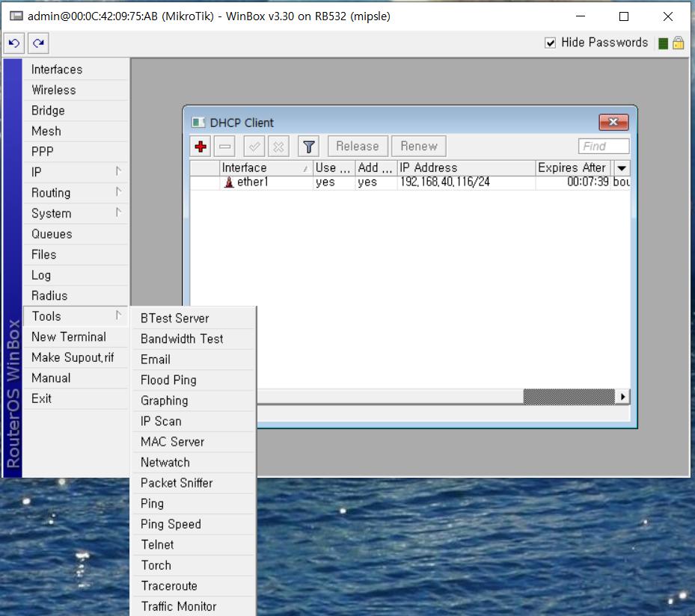Open the column chooser dropdown arrow

click(622, 168)
